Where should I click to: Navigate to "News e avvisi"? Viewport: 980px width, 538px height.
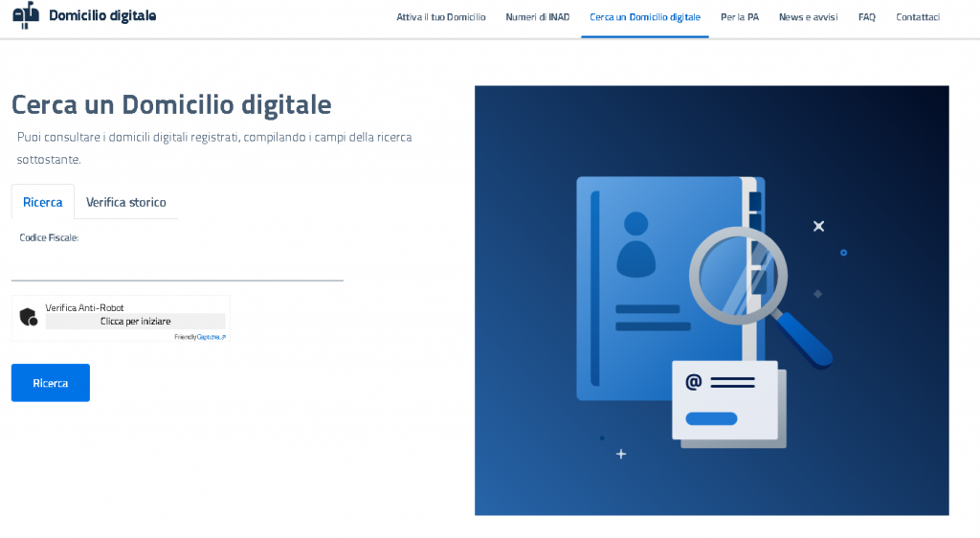[x=808, y=17]
